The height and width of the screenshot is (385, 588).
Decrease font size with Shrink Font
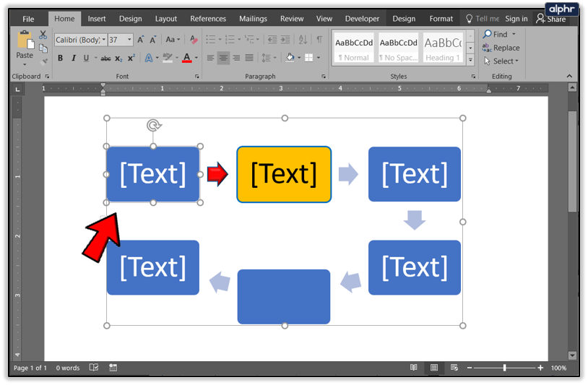pyautogui.click(x=153, y=40)
